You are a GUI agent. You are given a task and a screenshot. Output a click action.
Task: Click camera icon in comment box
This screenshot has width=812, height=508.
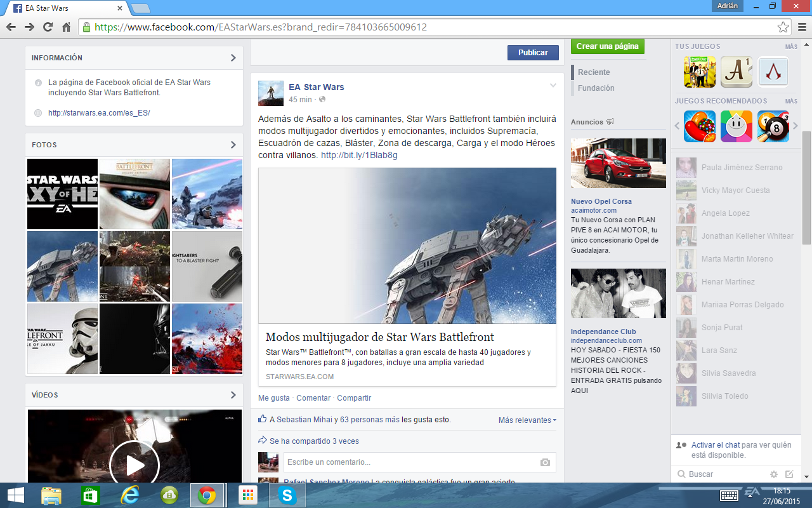pyautogui.click(x=545, y=462)
